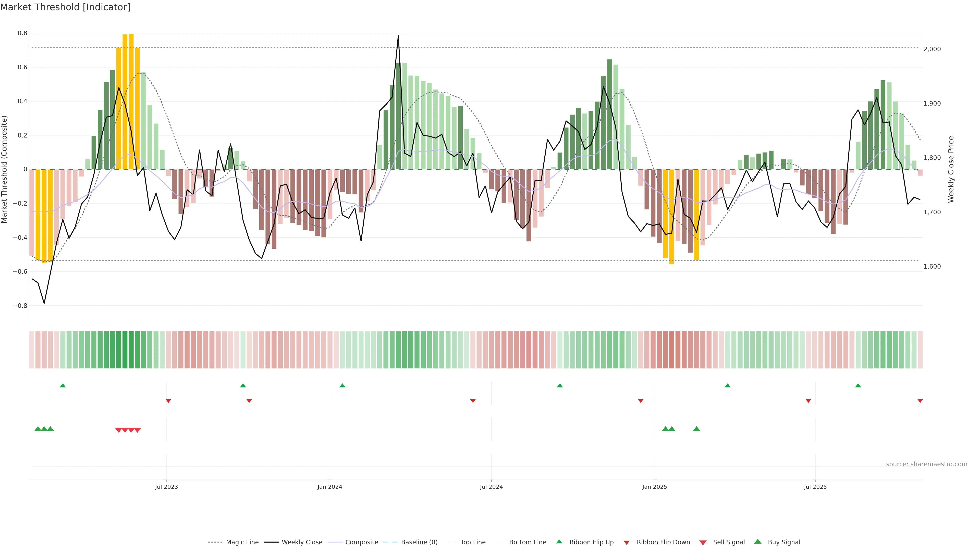Click the Buy Signal legend icon
This screenshot has width=980, height=551.
pyautogui.click(x=758, y=542)
